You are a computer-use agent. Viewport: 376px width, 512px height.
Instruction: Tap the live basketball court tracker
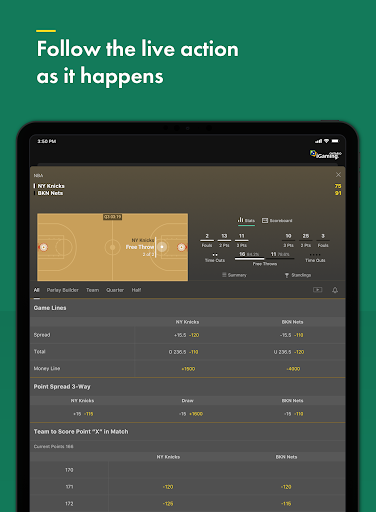click(x=113, y=247)
